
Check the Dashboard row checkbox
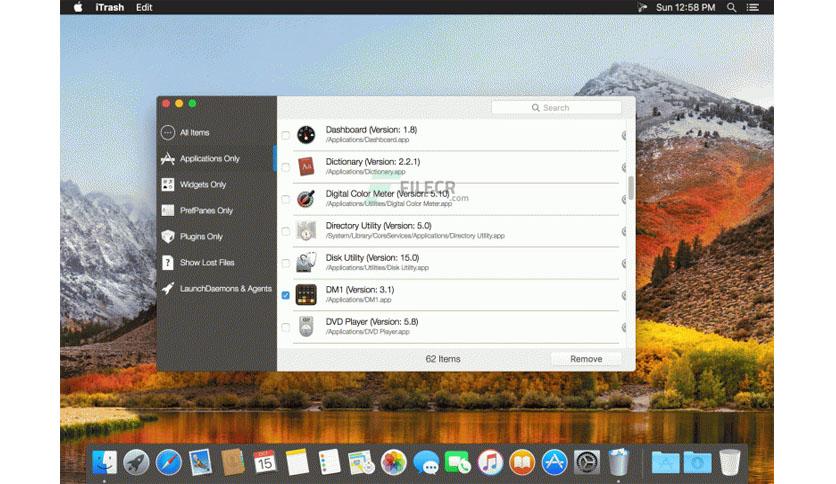click(x=286, y=135)
